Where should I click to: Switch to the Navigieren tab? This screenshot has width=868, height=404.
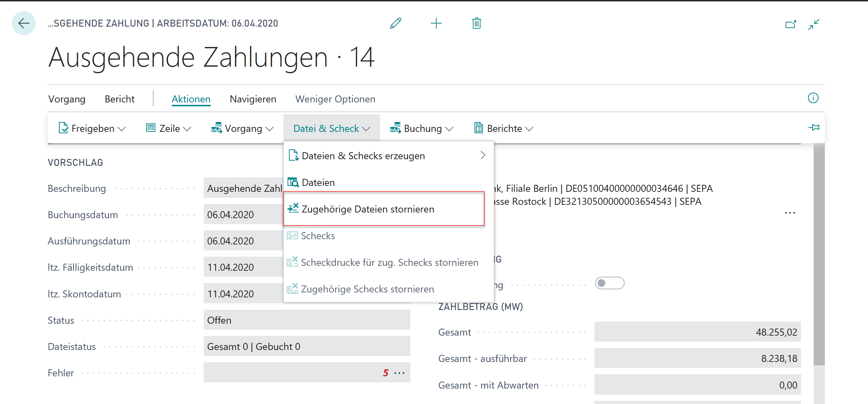coord(253,99)
